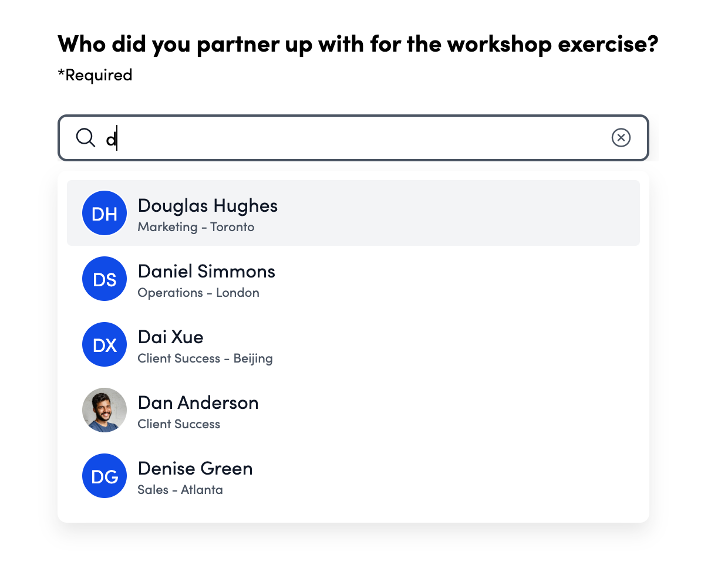Click the "Operations - London" subtitle

coord(198,293)
